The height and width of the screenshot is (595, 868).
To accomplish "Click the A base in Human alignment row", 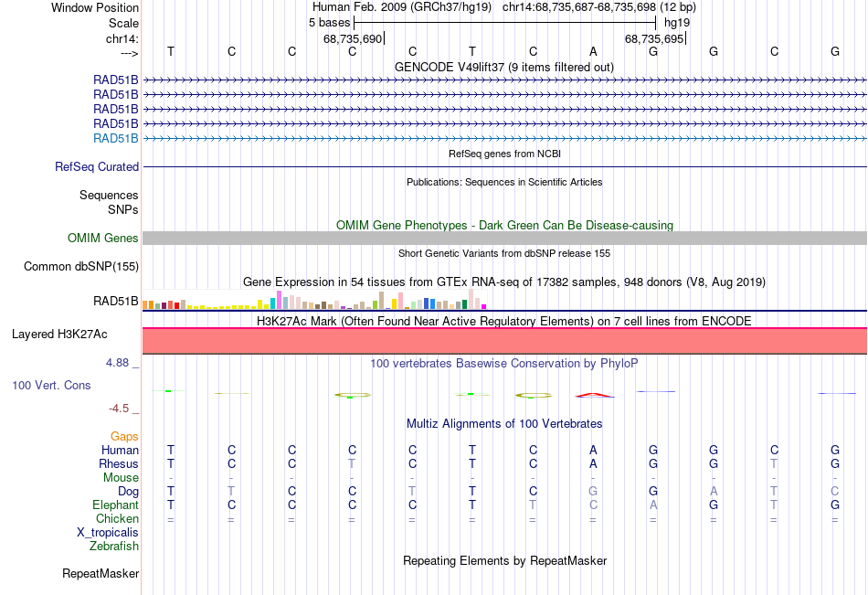I will pos(593,450).
